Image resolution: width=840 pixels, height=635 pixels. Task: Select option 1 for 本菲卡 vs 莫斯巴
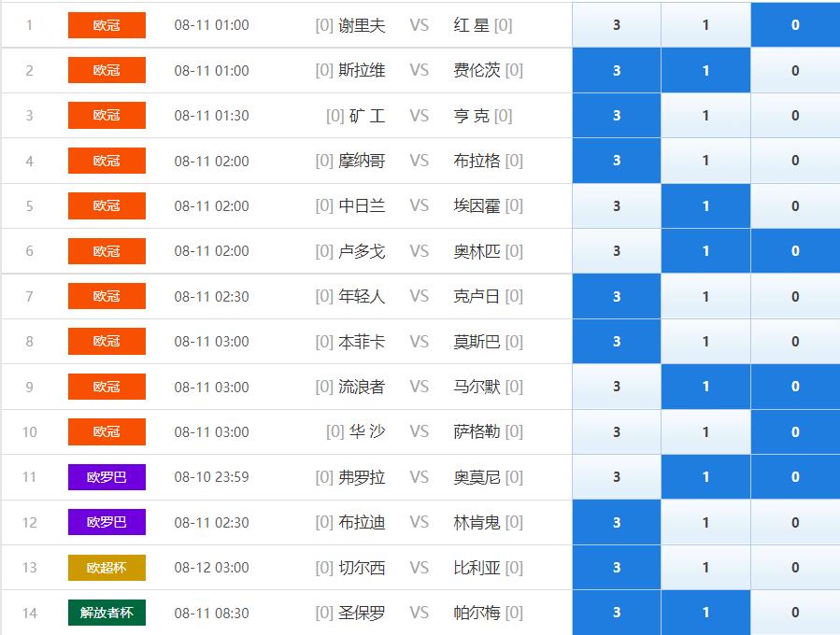click(x=705, y=342)
